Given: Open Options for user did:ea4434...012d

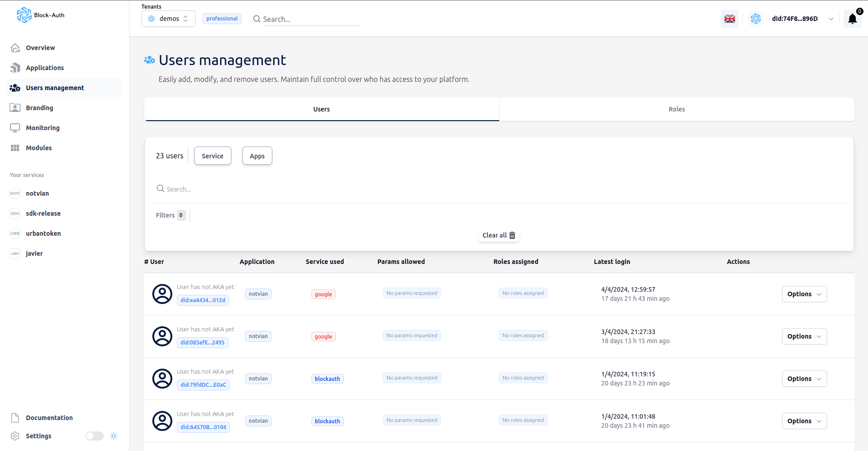Looking at the screenshot, I should tap(804, 294).
